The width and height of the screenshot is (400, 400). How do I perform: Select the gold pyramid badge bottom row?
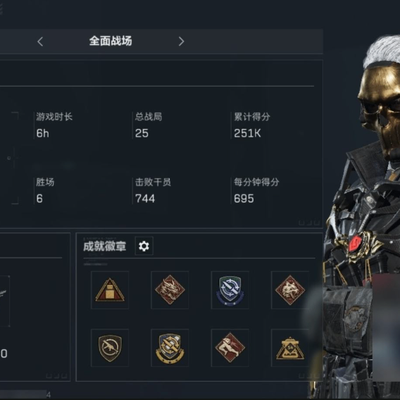click(290, 348)
